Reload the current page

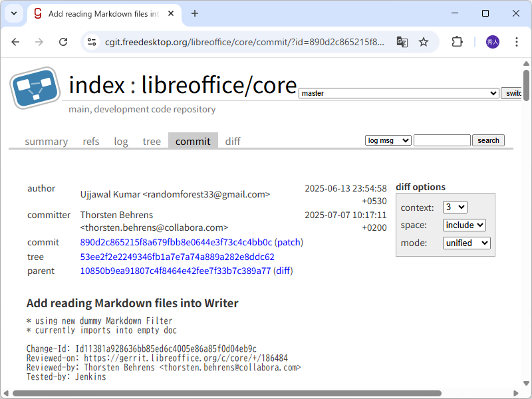pyautogui.click(x=63, y=41)
